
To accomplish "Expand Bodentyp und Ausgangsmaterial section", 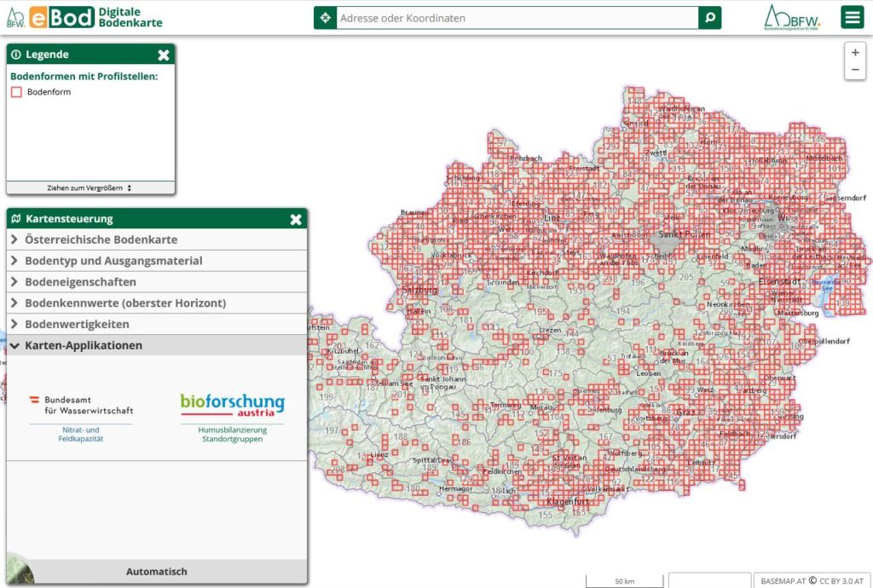I will click(113, 261).
